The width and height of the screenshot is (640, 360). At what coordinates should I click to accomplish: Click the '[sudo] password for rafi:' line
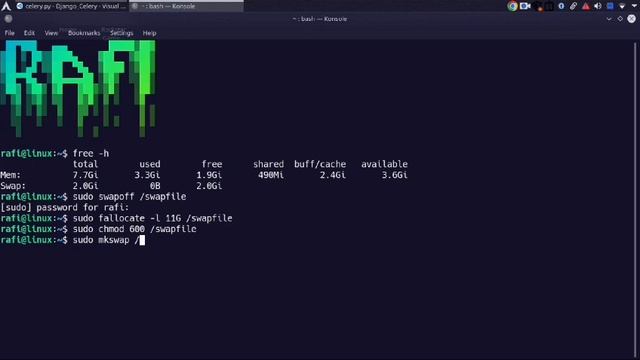tap(64, 207)
